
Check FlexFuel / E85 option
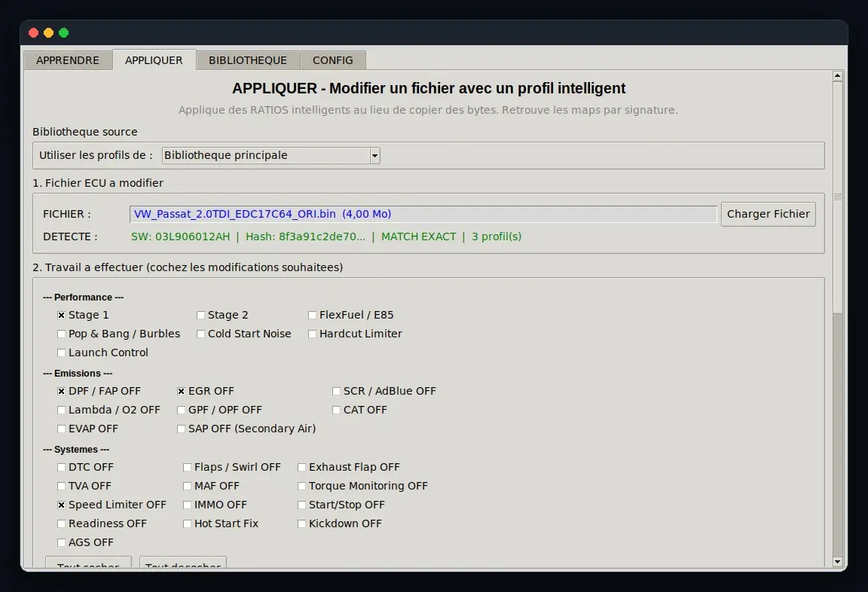click(312, 315)
